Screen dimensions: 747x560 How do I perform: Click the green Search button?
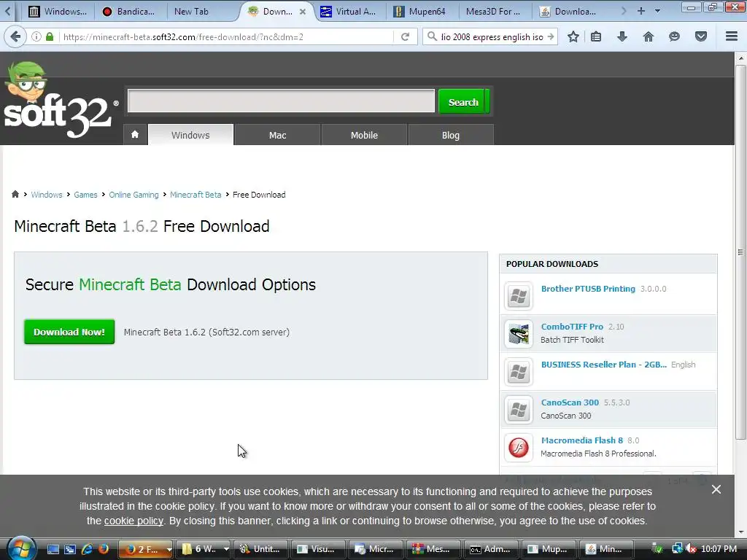coord(463,101)
